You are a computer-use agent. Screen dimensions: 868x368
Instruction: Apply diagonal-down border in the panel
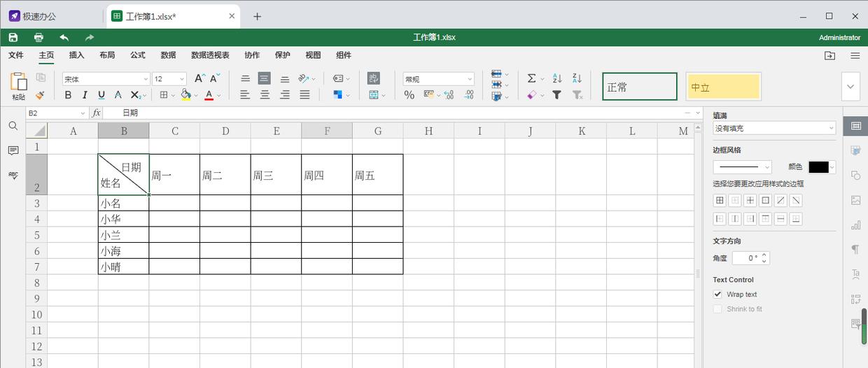pyautogui.click(x=796, y=201)
